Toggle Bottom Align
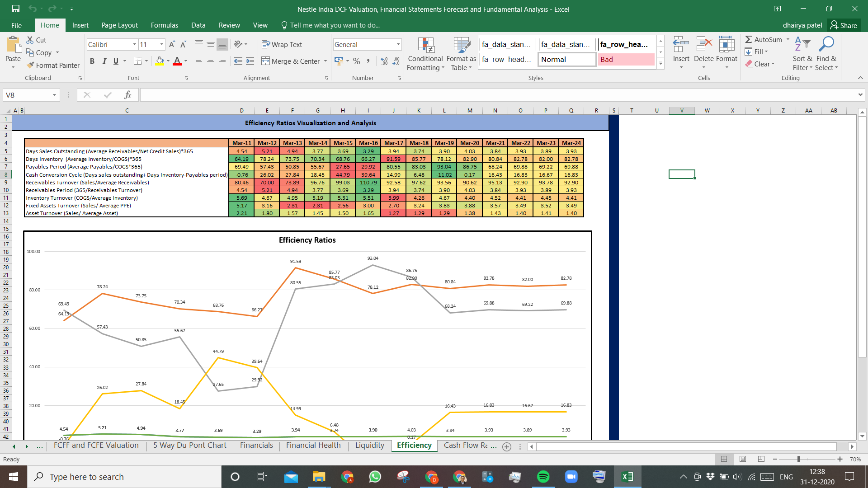The width and height of the screenshot is (868, 488). click(x=222, y=44)
